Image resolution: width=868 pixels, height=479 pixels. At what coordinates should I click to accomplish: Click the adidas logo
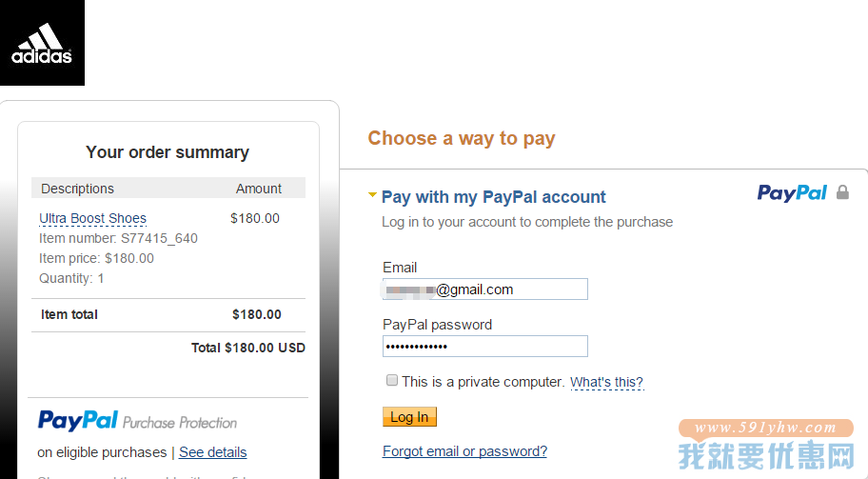(42, 43)
